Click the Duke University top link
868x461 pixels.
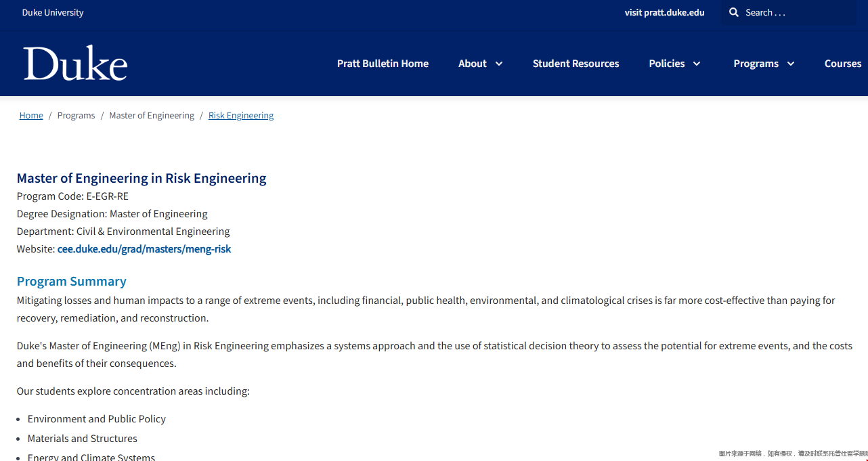coord(53,13)
